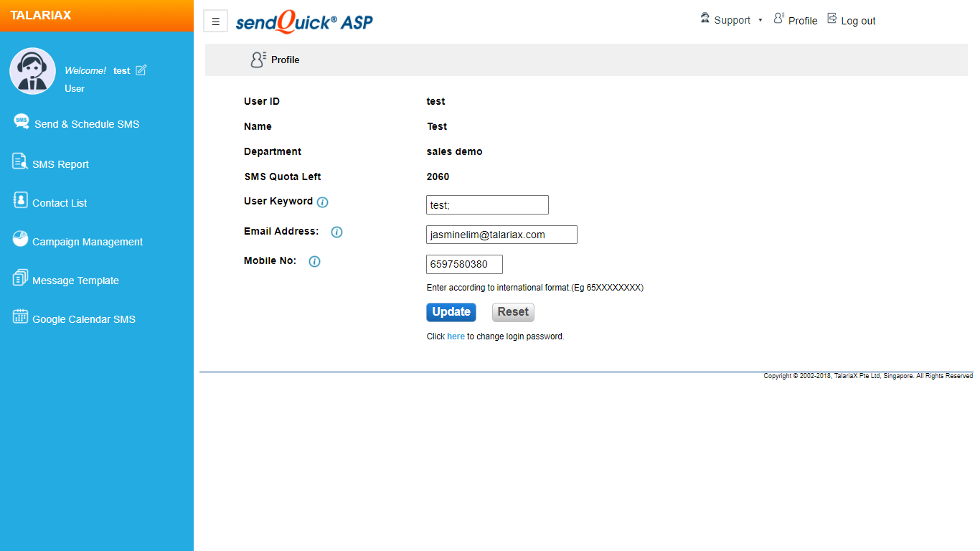
Task: Click the Google Calendar SMS icon
Action: coord(20,316)
